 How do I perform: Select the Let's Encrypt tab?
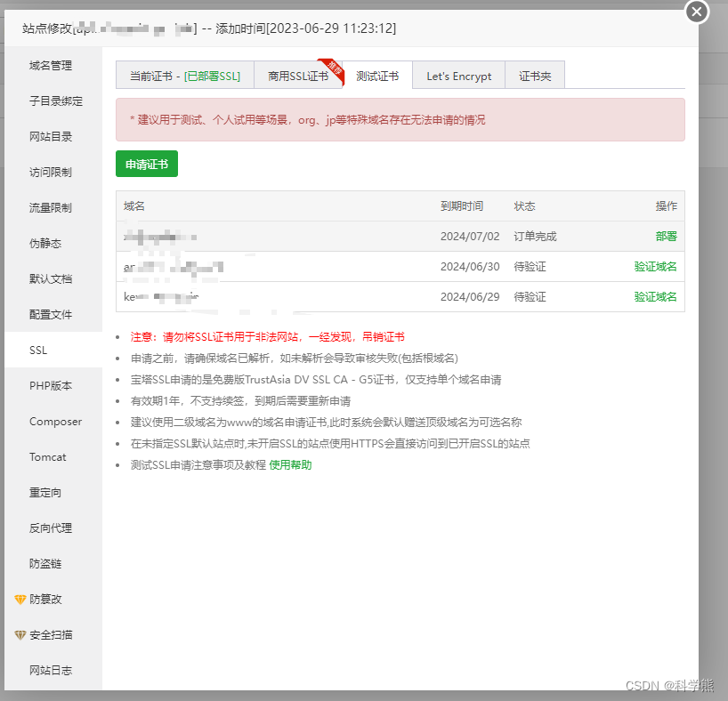coord(458,77)
